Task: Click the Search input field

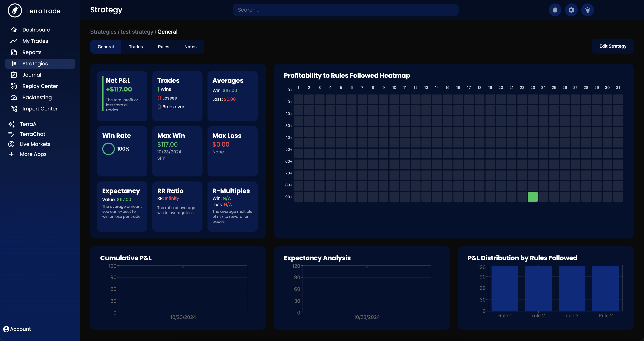Action: pyautogui.click(x=345, y=10)
